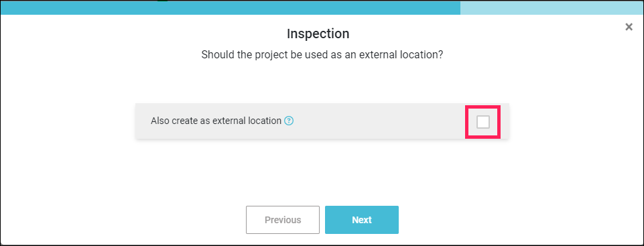Select the Also create as external location label

point(216,121)
